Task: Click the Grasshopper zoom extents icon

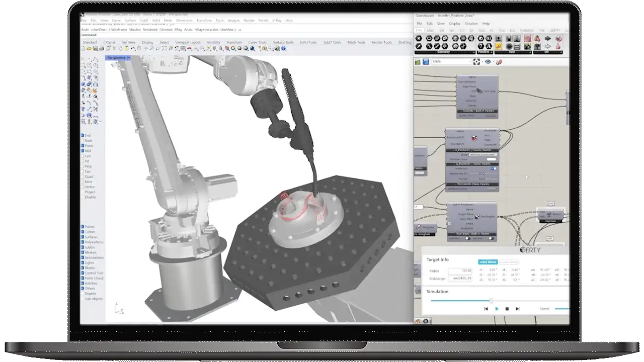Action: [x=477, y=61]
